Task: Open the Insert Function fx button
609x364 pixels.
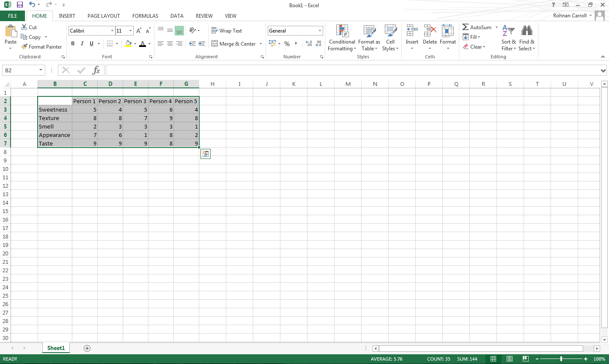Action: 96,70
